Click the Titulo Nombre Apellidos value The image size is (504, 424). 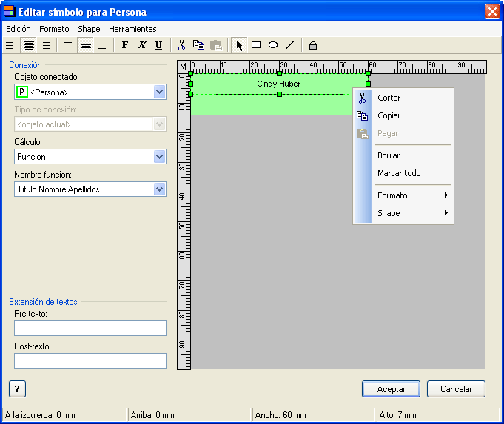[58, 189]
